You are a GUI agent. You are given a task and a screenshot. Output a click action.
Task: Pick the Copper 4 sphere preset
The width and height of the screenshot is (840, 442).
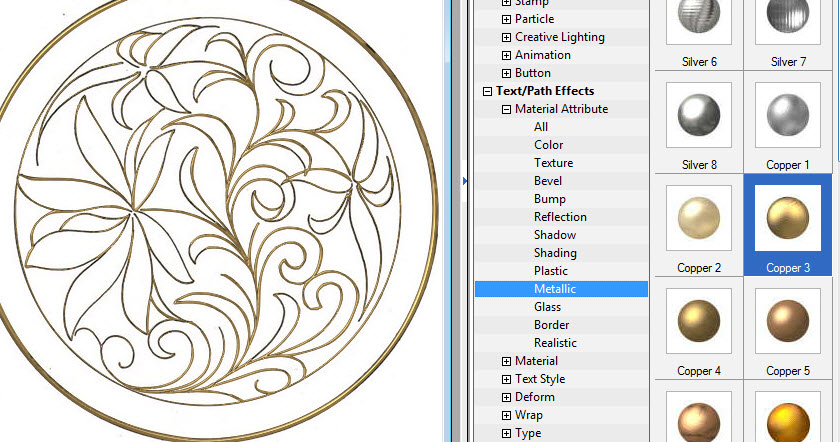[699, 321]
